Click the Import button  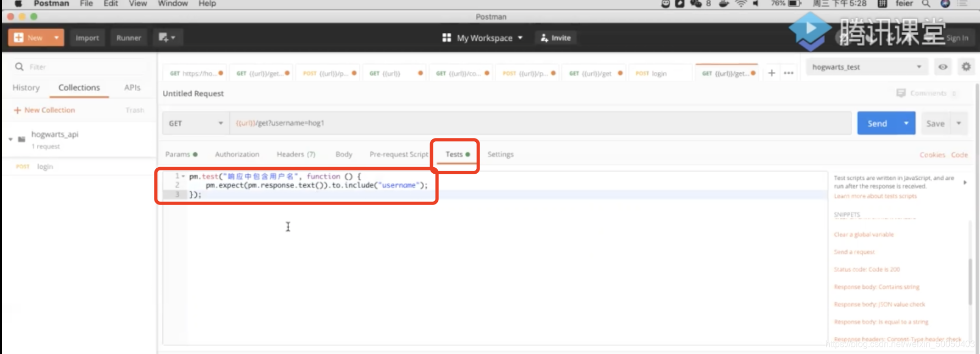[x=87, y=37]
